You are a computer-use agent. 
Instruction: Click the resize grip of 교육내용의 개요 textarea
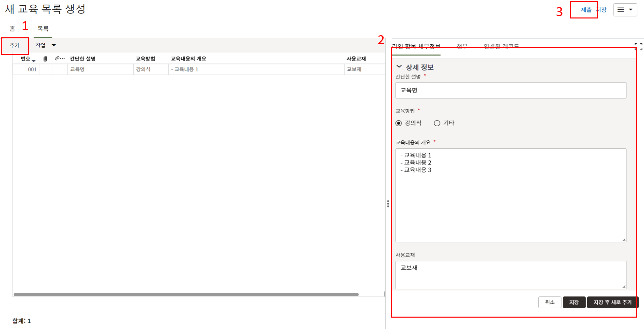(624, 240)
